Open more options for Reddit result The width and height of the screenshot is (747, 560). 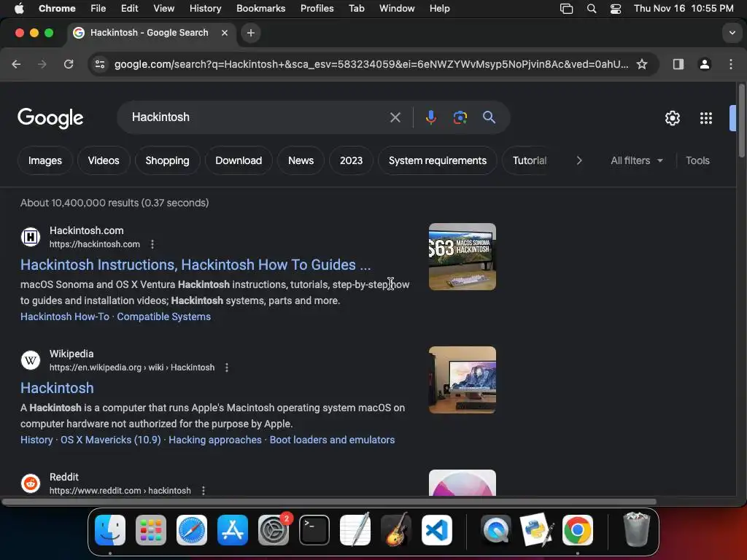point(204,491)
